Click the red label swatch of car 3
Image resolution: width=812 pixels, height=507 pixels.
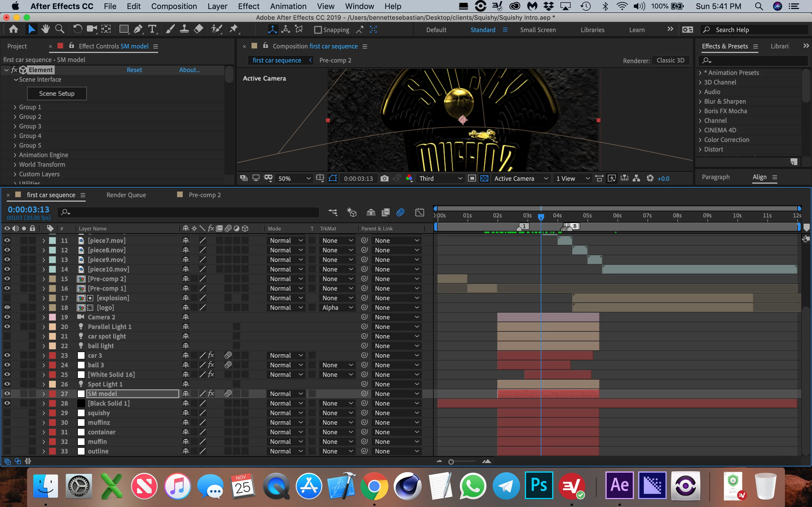tap(53, 355)
